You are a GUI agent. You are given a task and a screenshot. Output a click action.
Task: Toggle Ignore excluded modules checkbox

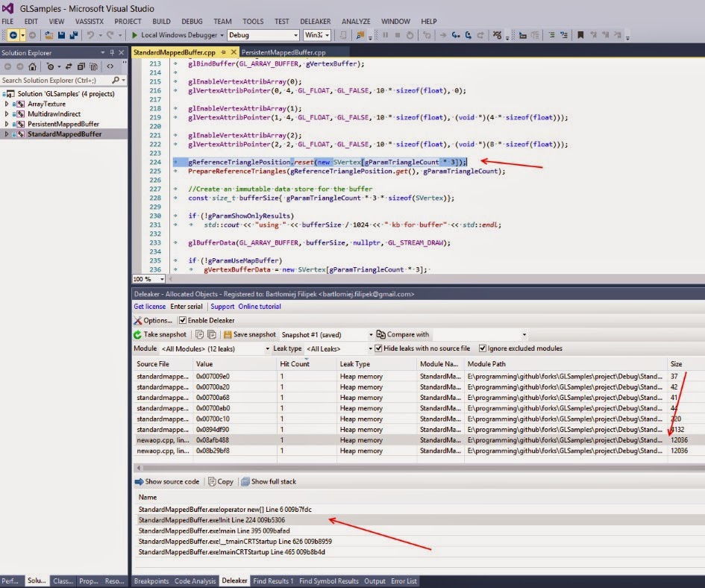483,348
